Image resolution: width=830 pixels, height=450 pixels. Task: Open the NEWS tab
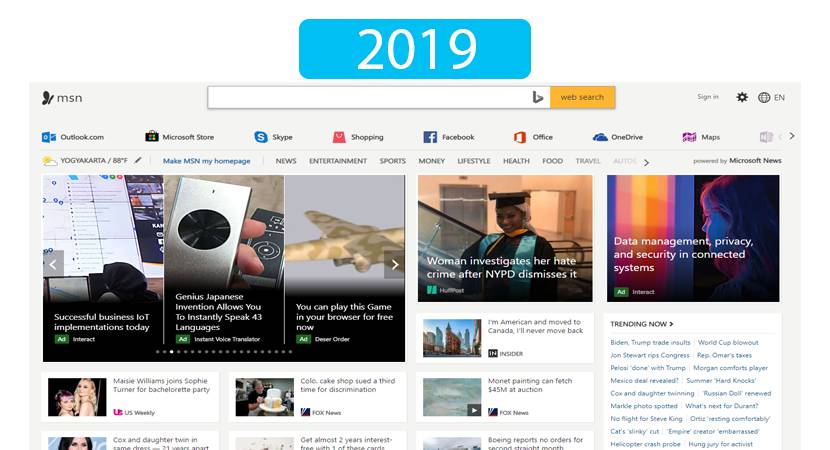tap(286, 160)
